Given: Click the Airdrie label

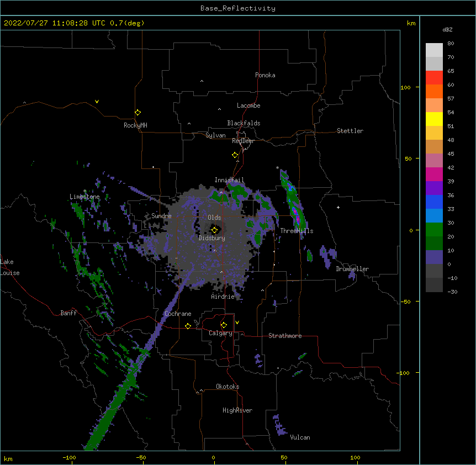Looking at the screenshot, I should (223, 297).
